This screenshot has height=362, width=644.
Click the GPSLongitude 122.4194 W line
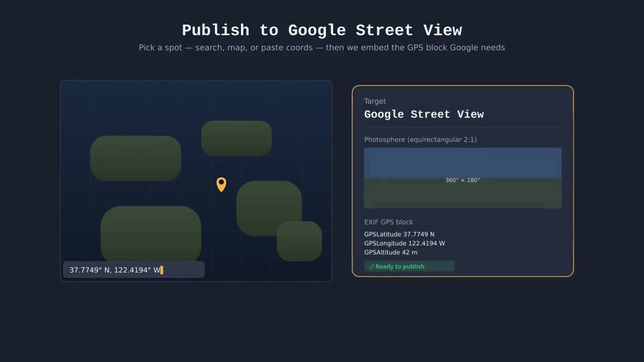(x=405, y=243)
